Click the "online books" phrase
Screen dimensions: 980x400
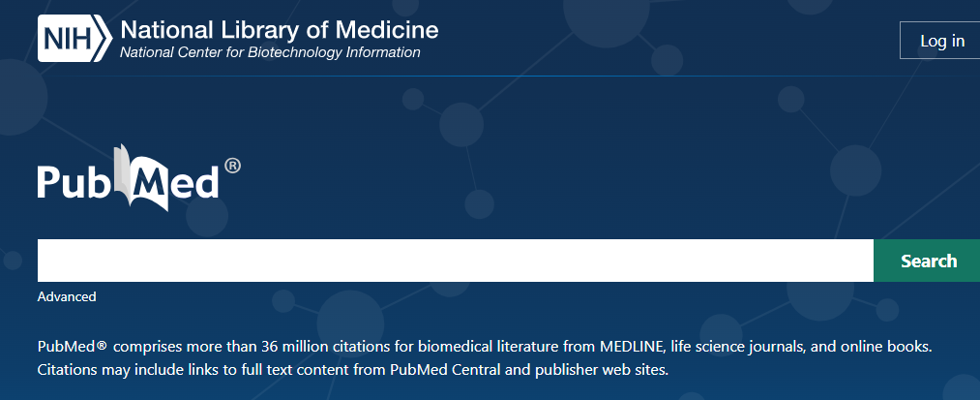(900, 346)
